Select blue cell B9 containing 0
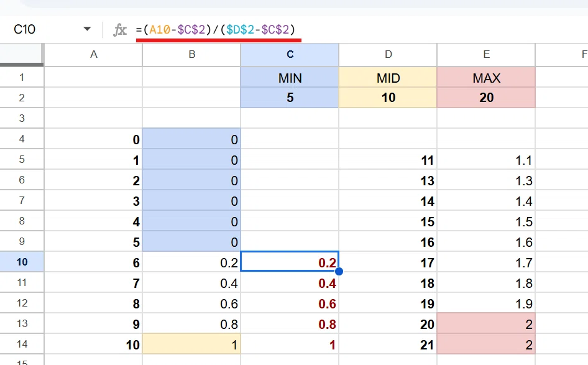The width and height of the screenshot is (588, 365). 191,242
